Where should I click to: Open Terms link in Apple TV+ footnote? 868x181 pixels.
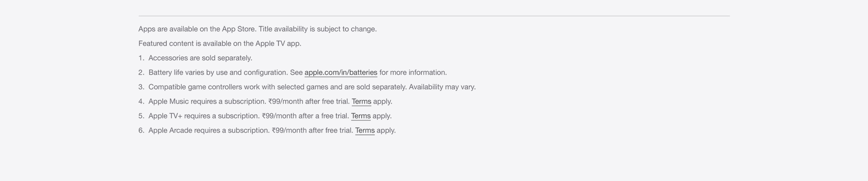tap(361, 116)
